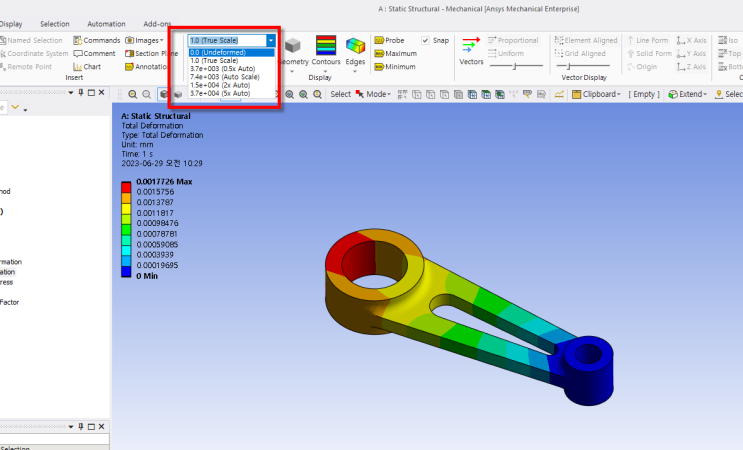Screen dimensions: 743x450
Task: Choose 7.4e+003 (Auto Scale) option
Action: tap(231, 77)
